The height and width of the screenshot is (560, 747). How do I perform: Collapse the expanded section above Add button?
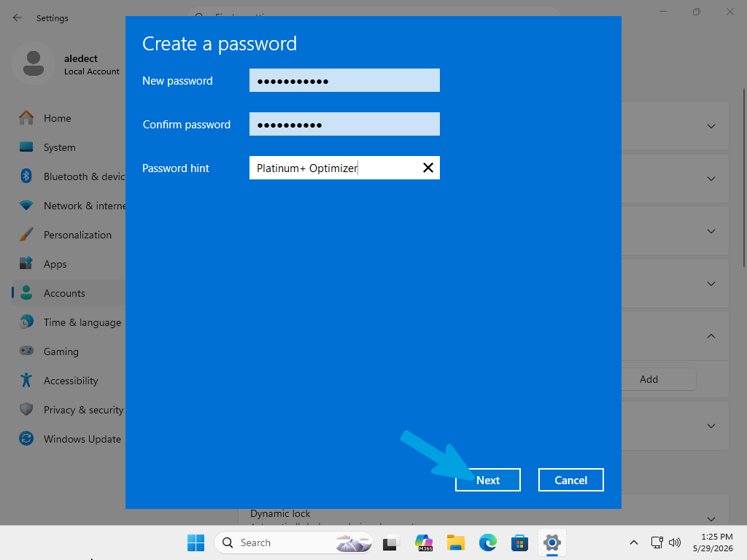click(711, 336)
